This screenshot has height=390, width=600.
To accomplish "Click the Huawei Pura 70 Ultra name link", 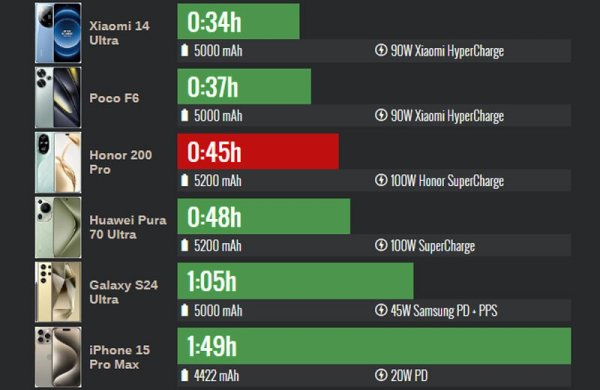I will (x=128, y=227).
